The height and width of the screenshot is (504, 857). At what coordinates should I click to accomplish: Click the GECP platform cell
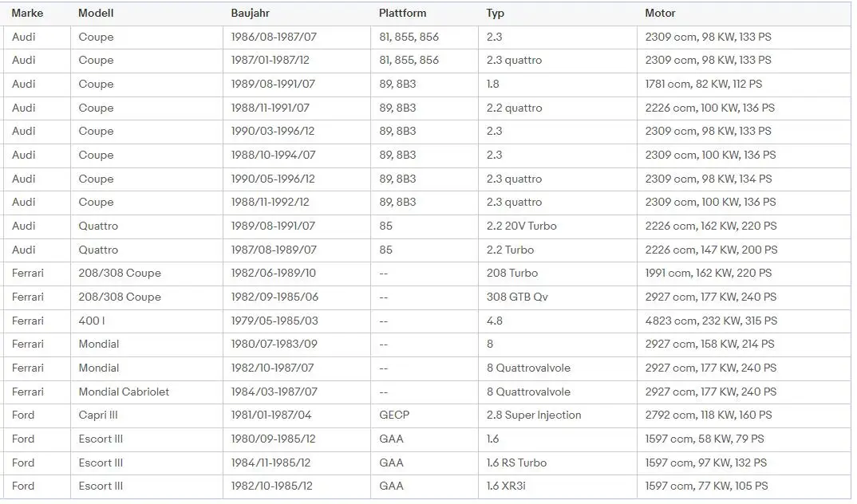click(394, 415)
